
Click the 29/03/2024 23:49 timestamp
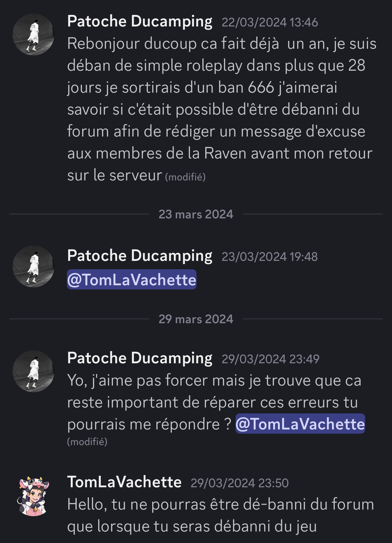[270, 359]
